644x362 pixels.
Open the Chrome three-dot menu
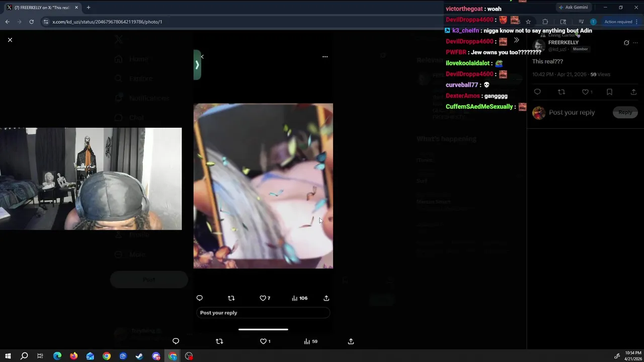[x=637, y=22]
